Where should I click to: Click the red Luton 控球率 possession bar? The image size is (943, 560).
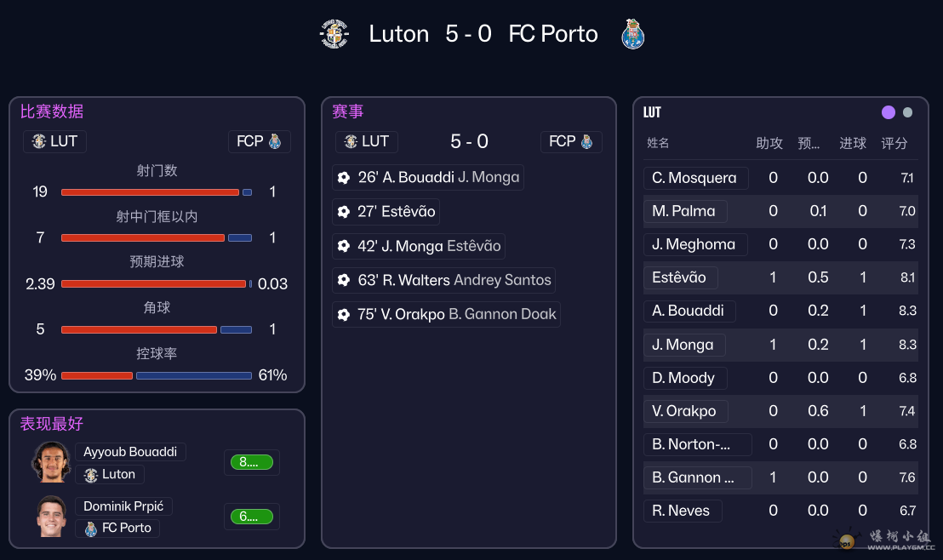(97, 375)
